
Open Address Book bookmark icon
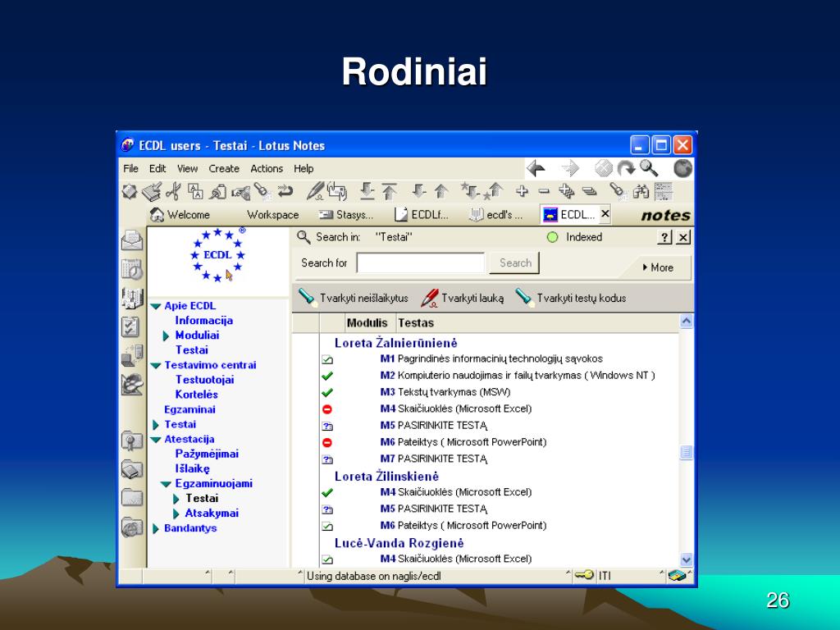tap(132, 299)
